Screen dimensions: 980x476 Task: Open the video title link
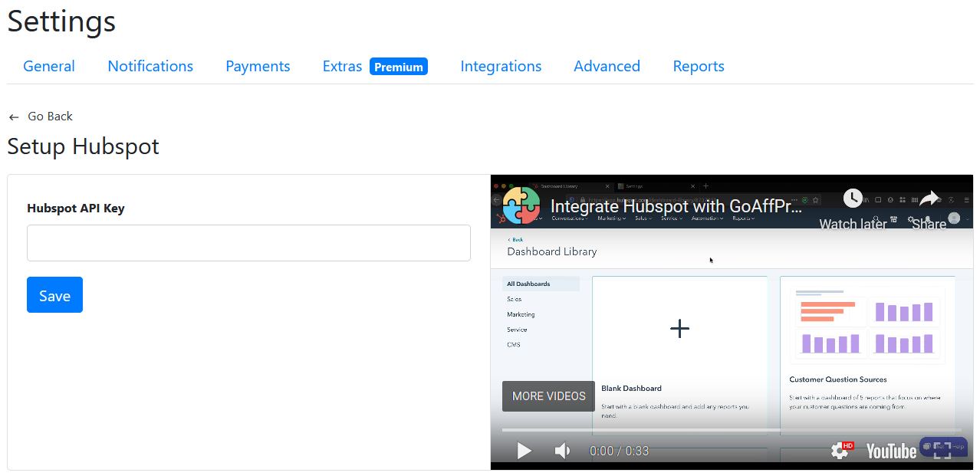(x=676, y=206)
